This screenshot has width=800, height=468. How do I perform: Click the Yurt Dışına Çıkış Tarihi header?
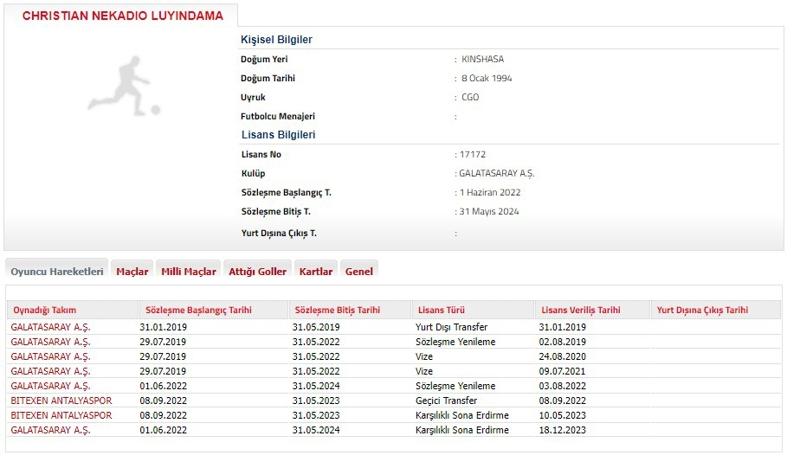[x=702, y=310]
